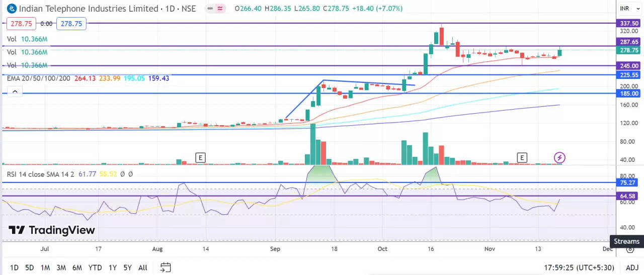Image resolution: width=644 pixels, height=275 pixels.
Task: Click the green 278.75 current price label
Action: (629, 50)
